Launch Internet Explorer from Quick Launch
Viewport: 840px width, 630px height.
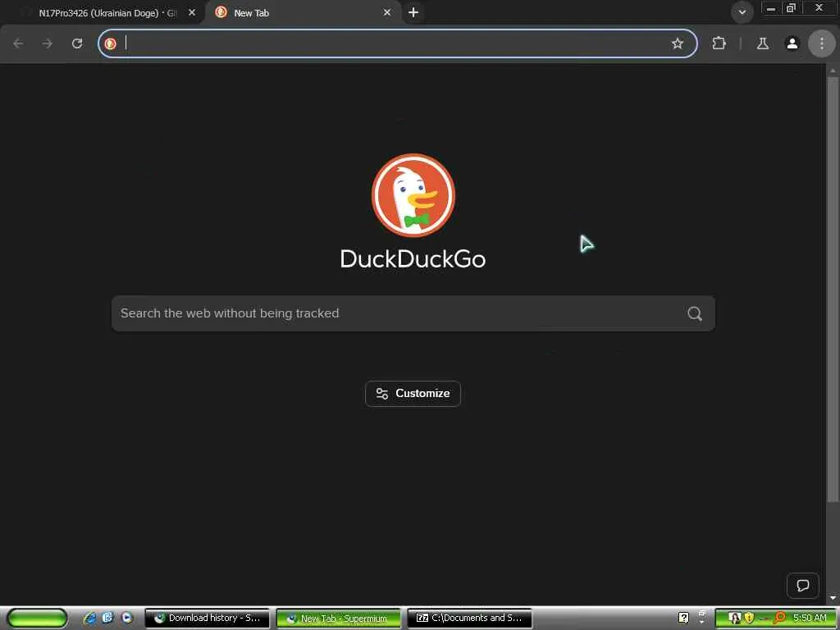(x=90, y=618)
